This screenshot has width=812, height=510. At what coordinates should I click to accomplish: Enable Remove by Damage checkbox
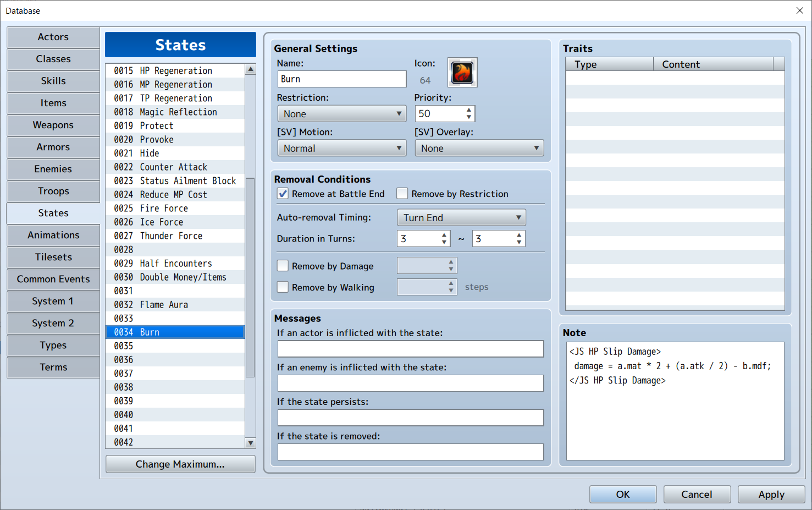[x=283, y=266]
